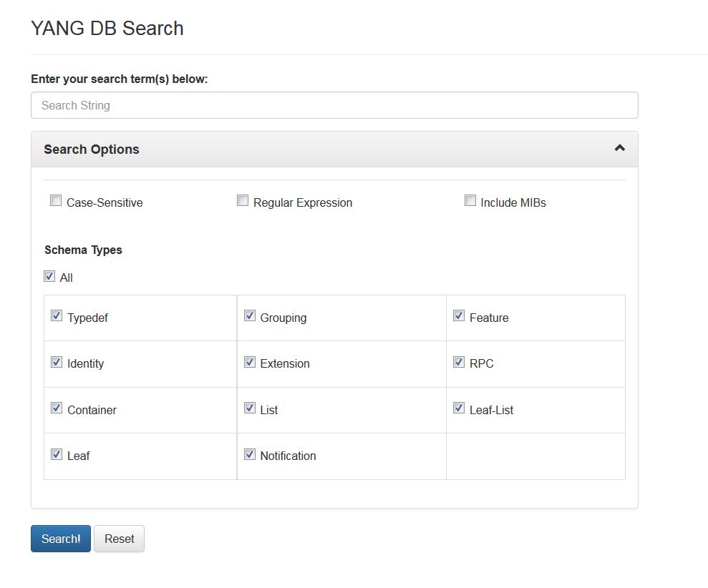
Task: Uncheck the All schema types checkbox
Action: [x=49, y=275]
